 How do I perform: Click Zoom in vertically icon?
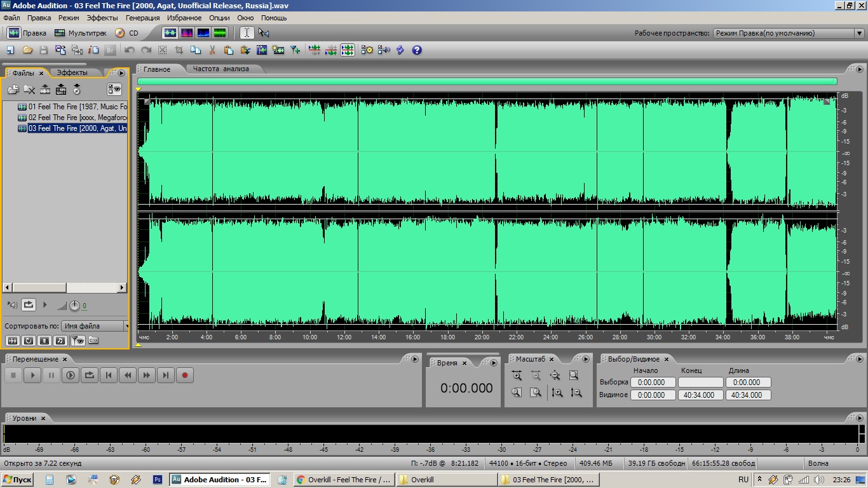557,393
